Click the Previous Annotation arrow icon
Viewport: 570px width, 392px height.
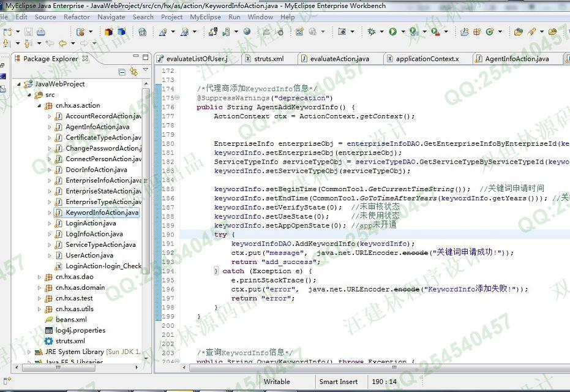pos(28,43)
